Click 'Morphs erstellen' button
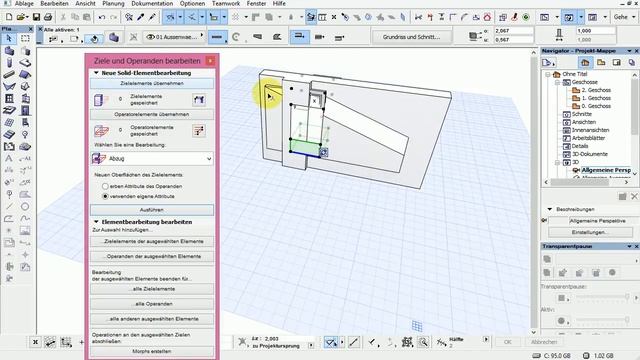The height and width of the screenshot is (360, 640). 152,351
